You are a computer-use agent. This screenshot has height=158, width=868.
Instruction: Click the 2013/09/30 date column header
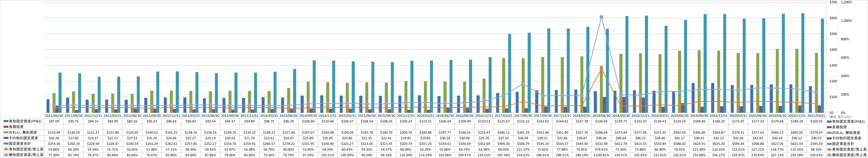click(230, 116)
